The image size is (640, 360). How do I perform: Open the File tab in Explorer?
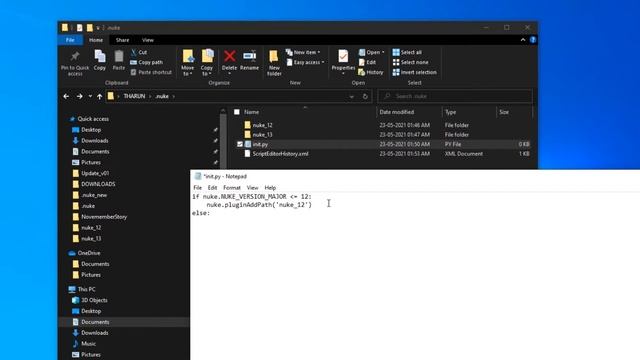[x=70, y=40]
